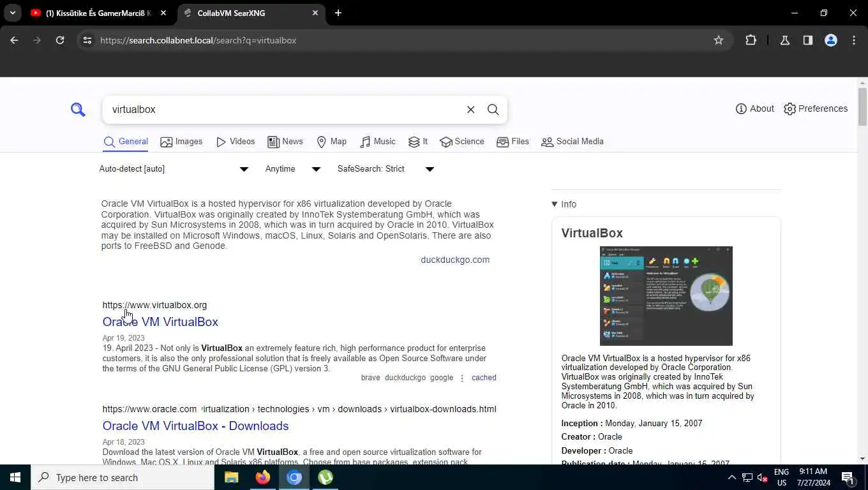
Task: Open the browser Extensions menu
Action: (x=751, y=40)
